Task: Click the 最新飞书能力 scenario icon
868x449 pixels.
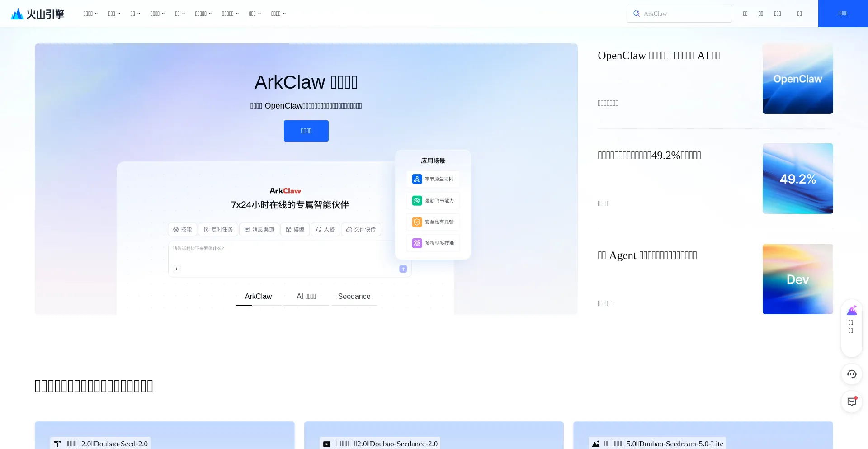Action: coord(417,200)
